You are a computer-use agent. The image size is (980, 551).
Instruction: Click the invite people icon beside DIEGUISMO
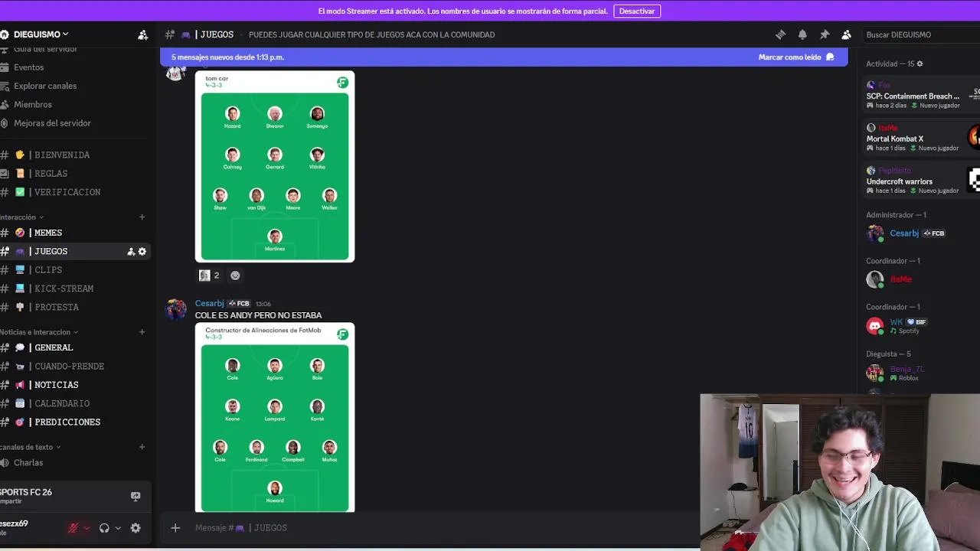142,34
